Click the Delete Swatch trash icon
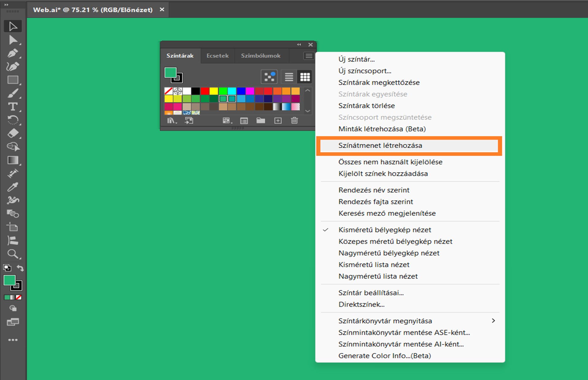 tap(294, 121)
